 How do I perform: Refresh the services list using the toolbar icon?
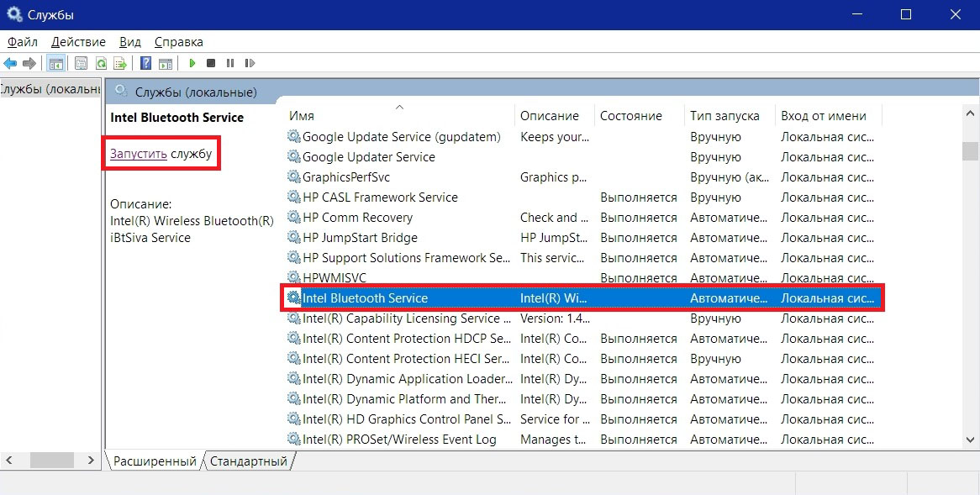pyautogui.click(x=101, y=63)
